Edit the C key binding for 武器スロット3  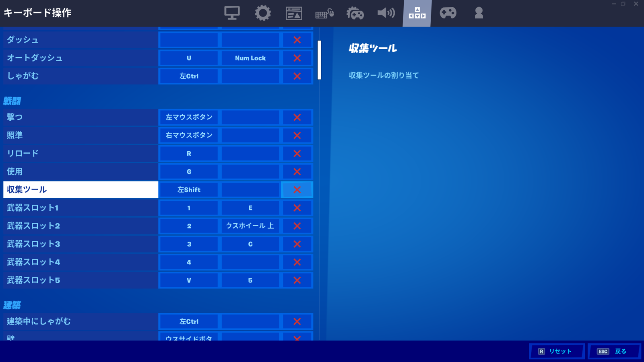[250, 244]
